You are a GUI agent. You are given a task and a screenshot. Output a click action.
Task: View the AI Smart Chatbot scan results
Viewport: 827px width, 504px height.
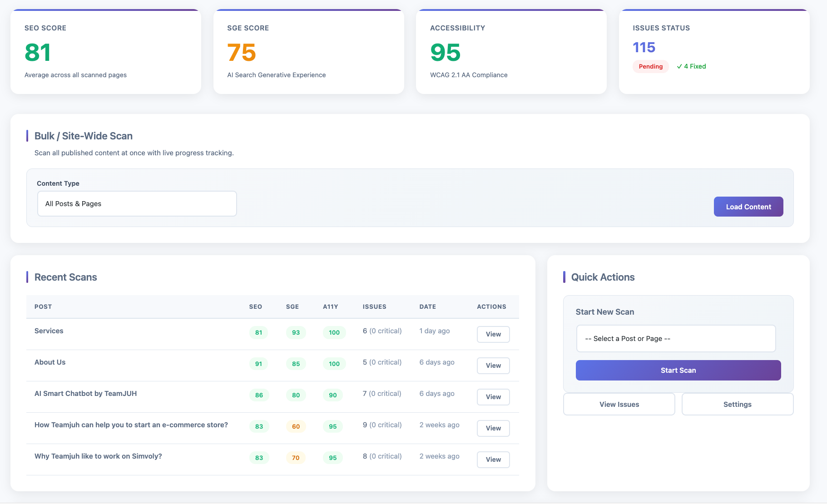(493, 397)
